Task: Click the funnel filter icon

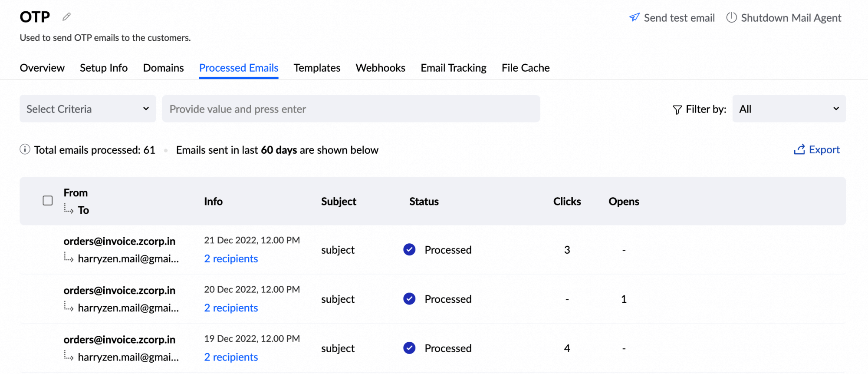Action: pos(677,109)
